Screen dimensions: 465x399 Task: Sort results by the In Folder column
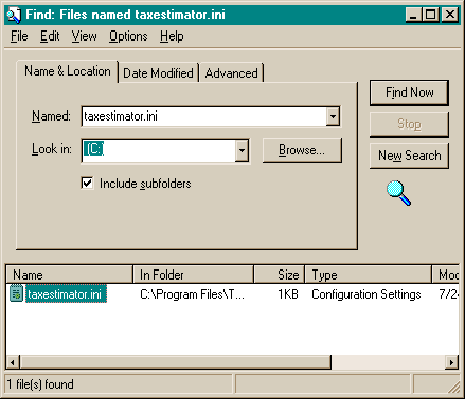click(193, 275)
